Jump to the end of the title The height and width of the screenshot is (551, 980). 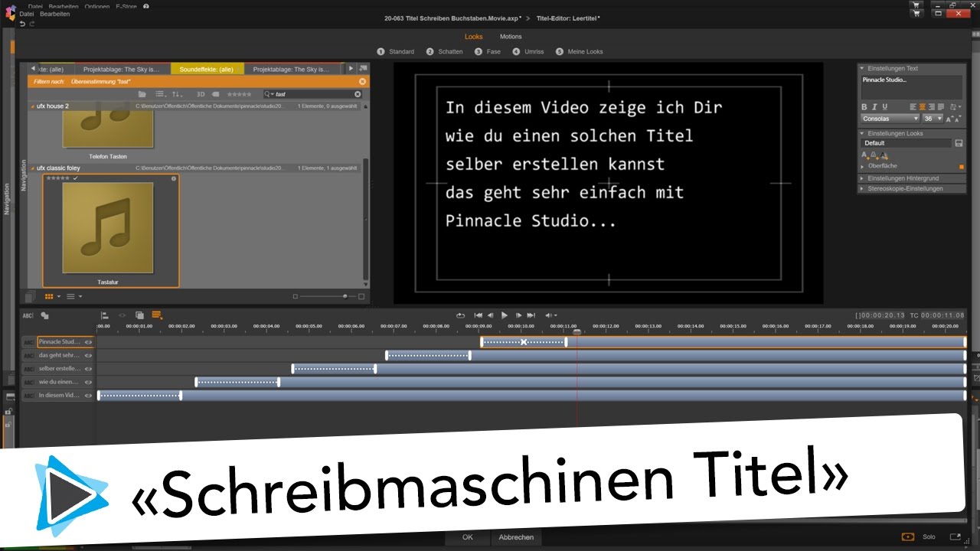click(x=531, y=315)
